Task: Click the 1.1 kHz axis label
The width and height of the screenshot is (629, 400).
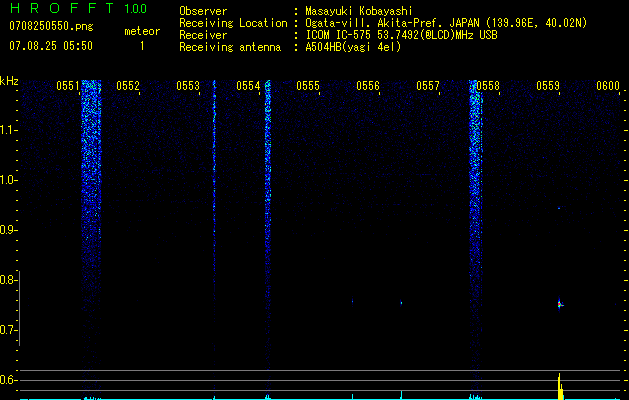Action: (8, 130)
